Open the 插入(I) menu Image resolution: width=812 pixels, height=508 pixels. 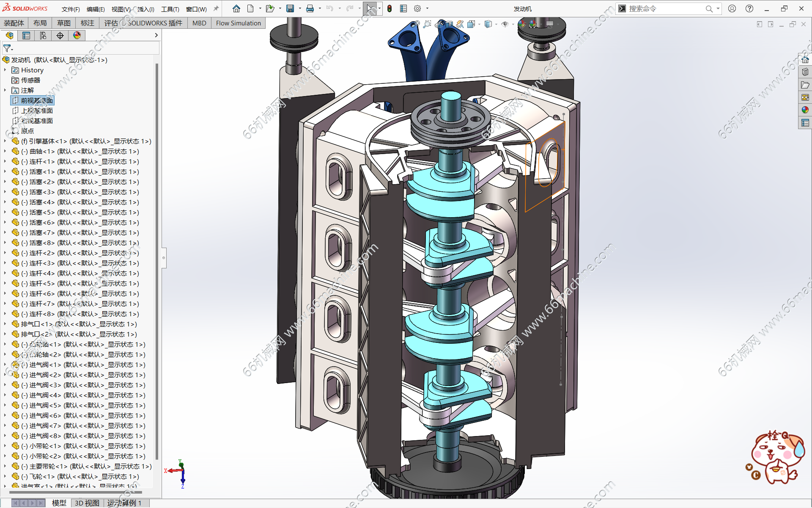146,9
